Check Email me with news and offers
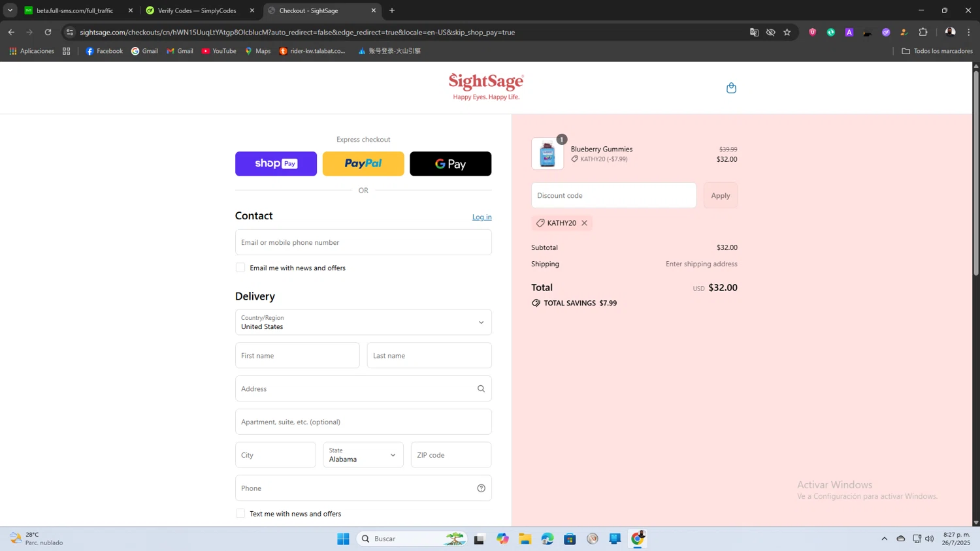 tap(240, 268)
